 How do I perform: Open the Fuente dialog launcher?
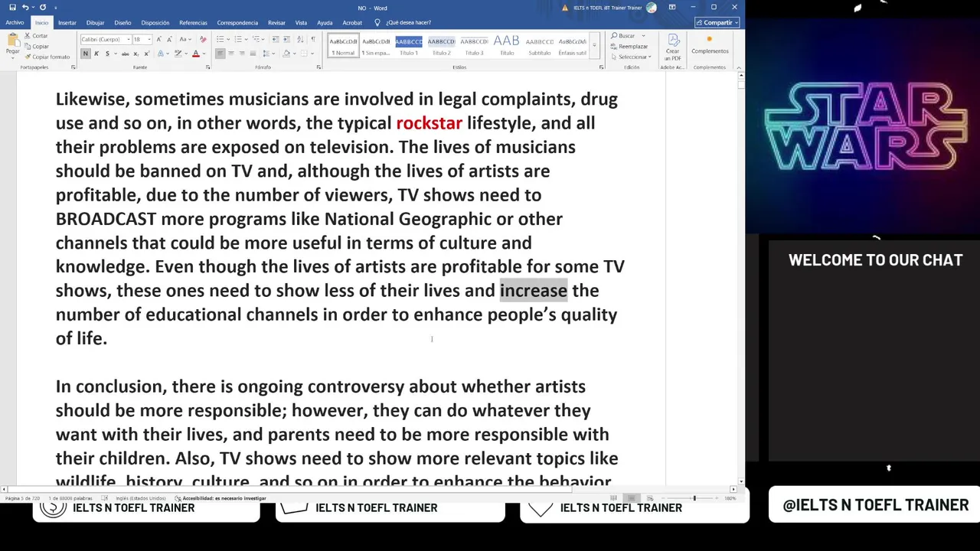point(207,67)
